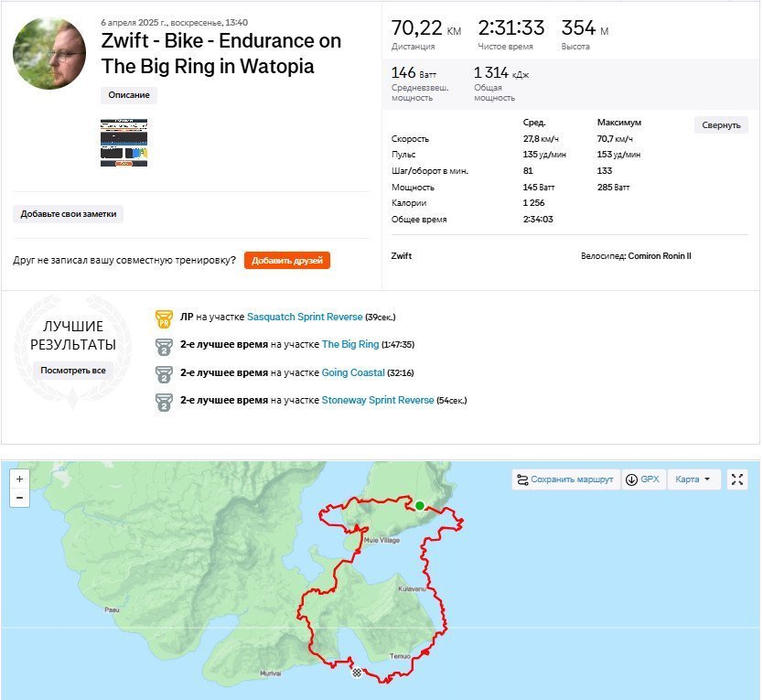Click the Добавить друзей button
Screen dimensions: 763x700
point(287,261)
